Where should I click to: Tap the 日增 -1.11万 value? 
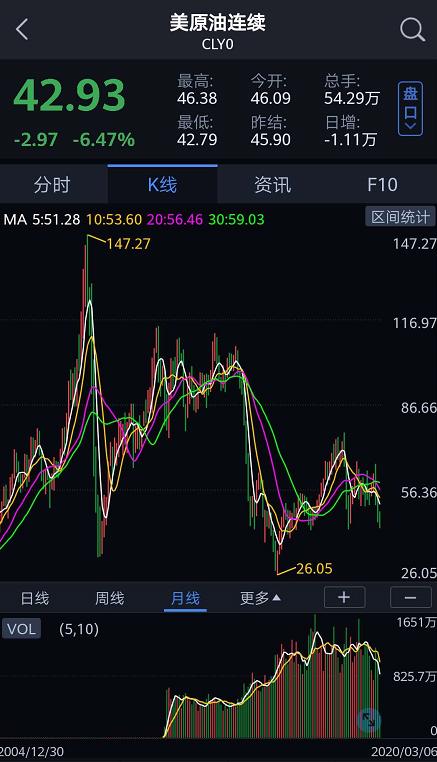[x=350, y=140]
